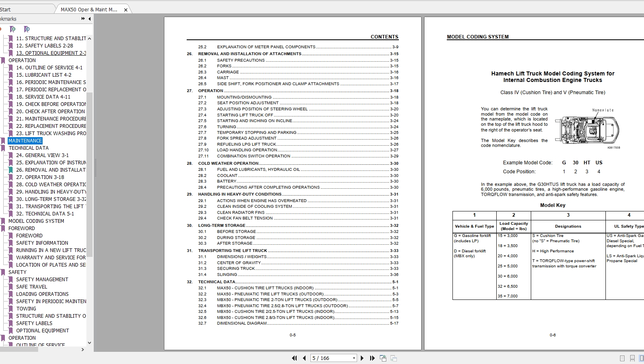Open bookmark 15. LUBRICANT LIST 4-2
644x364 pixels.
click(x=44, y=75)
